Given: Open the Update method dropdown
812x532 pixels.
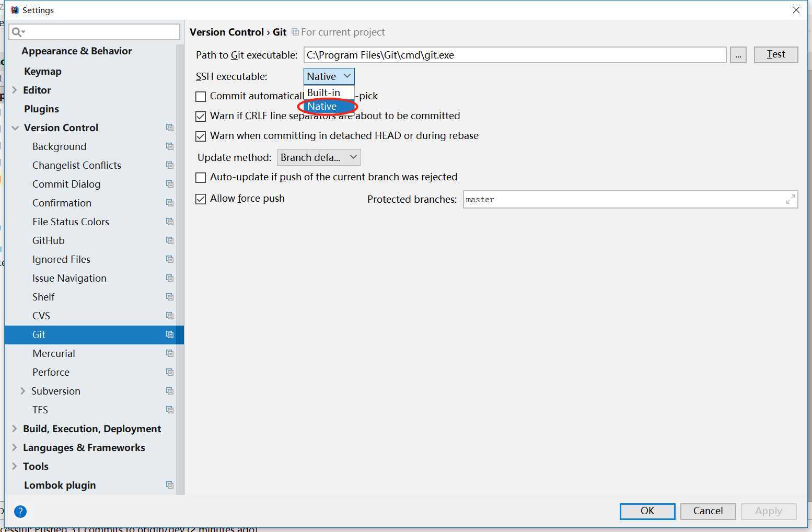Looking at the screenshot, I should 319,157.
